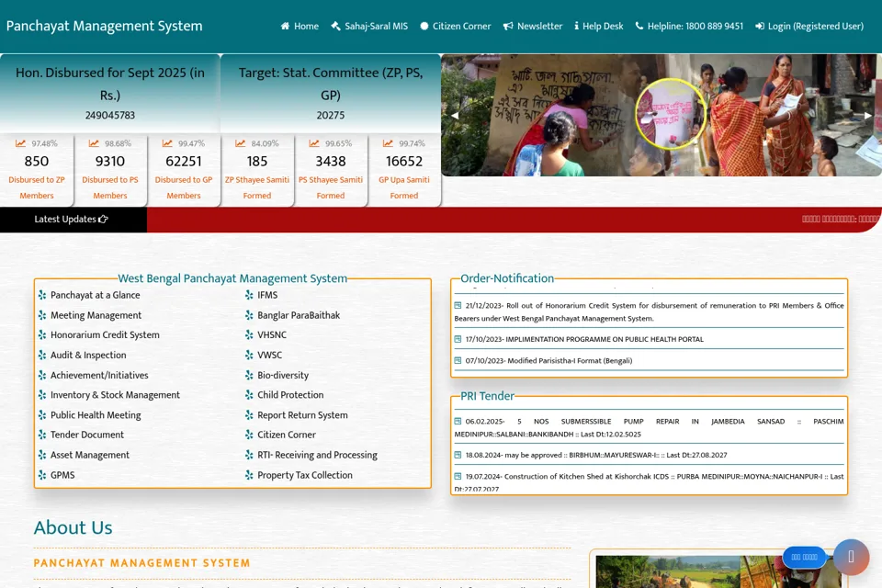Open 19.07.2024 Kitchen Shed construction tender
This screenshot has height=588, width=882.
tap(650, 482)
